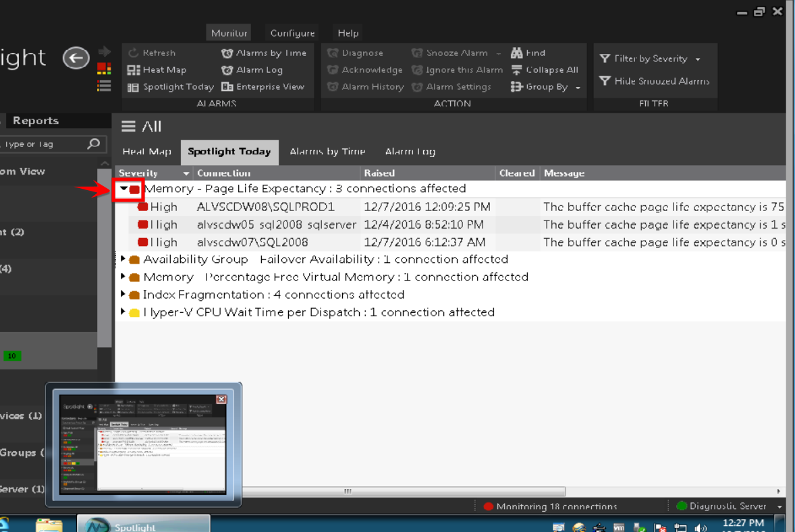Open Enterprise View
The width and height of the screenshot is (795, 532).
263,87
